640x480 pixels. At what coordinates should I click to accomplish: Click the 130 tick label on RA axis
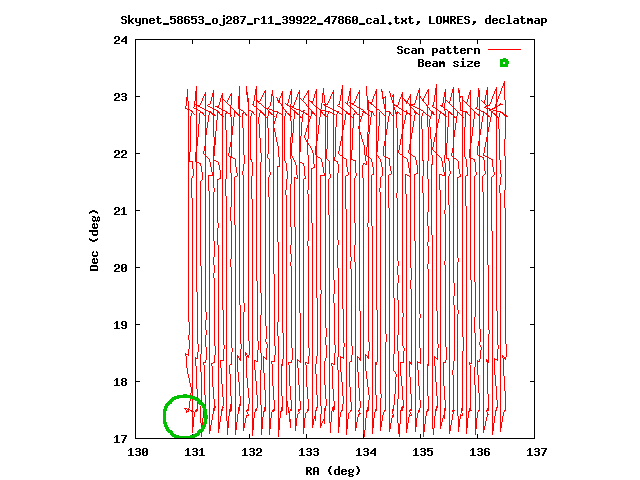point(138,453)
